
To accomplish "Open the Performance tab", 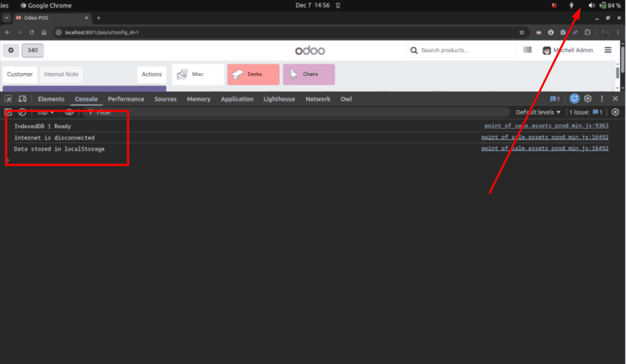I will [126, 99].
